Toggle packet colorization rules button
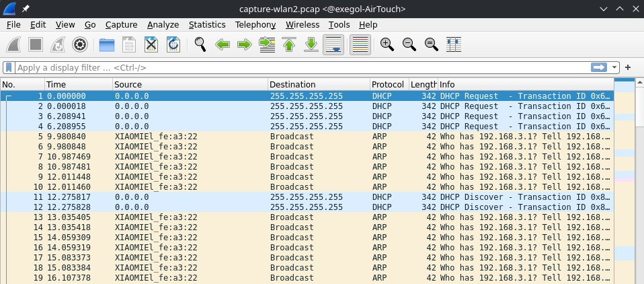Image resolution: width=644 pixels, height=284 pixels. [x=360, y=45]
